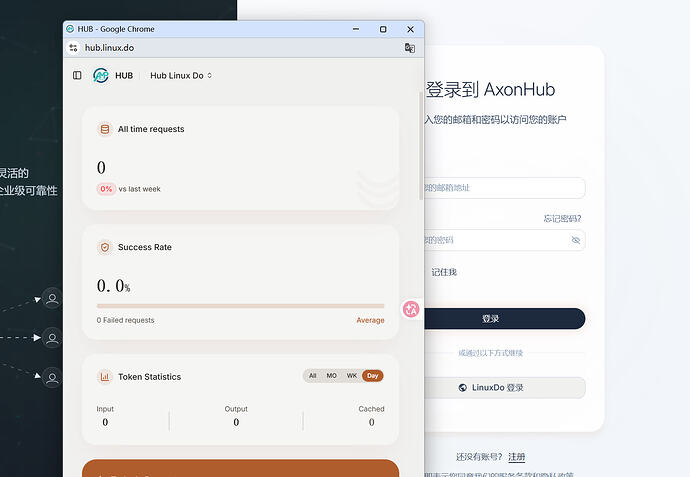Close the HUB Chrome window
Viewport: 690px width, 477px height.
[x=411, y=29]
